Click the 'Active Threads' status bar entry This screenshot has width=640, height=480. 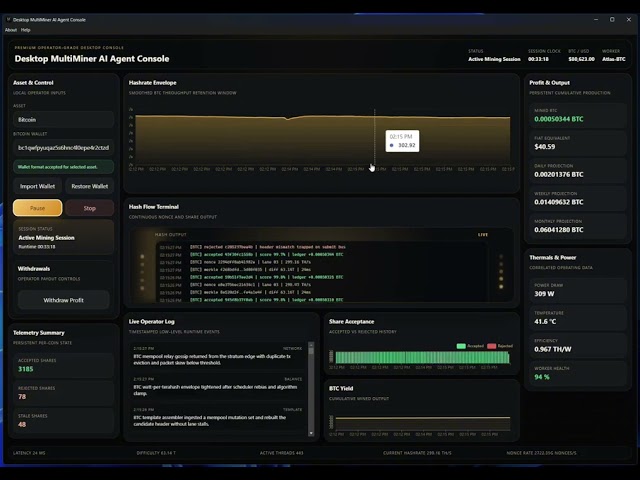(x=282, y=453)
